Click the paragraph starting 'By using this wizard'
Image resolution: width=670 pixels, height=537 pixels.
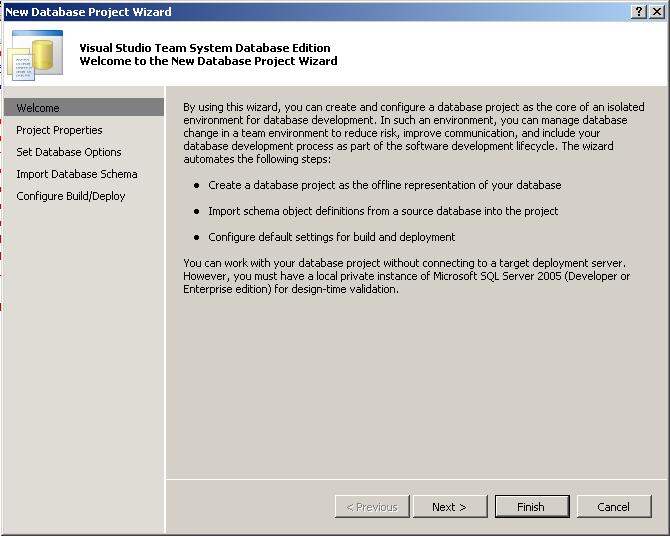click(414, 133)
